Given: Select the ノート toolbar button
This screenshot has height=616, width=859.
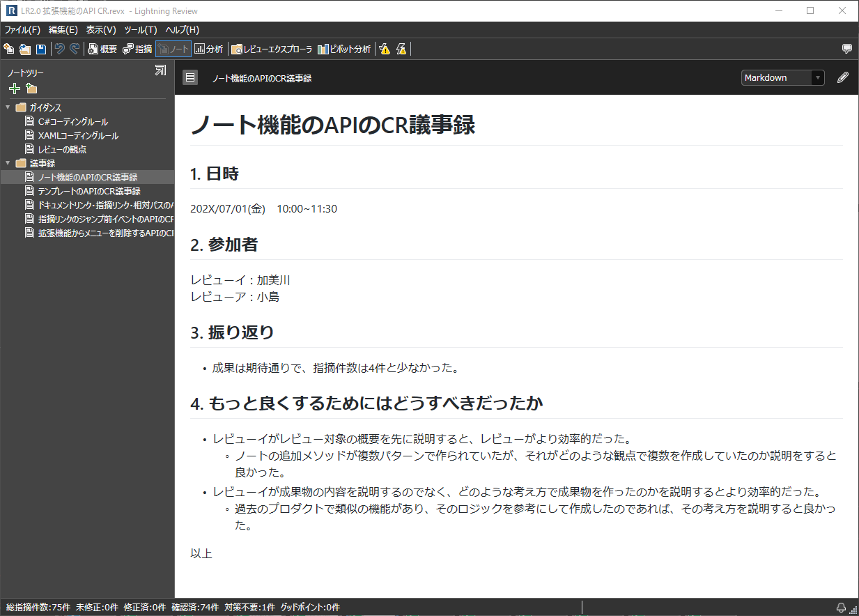Looking at the screenshot, I should pyautogui.click(x=173, y=49).
